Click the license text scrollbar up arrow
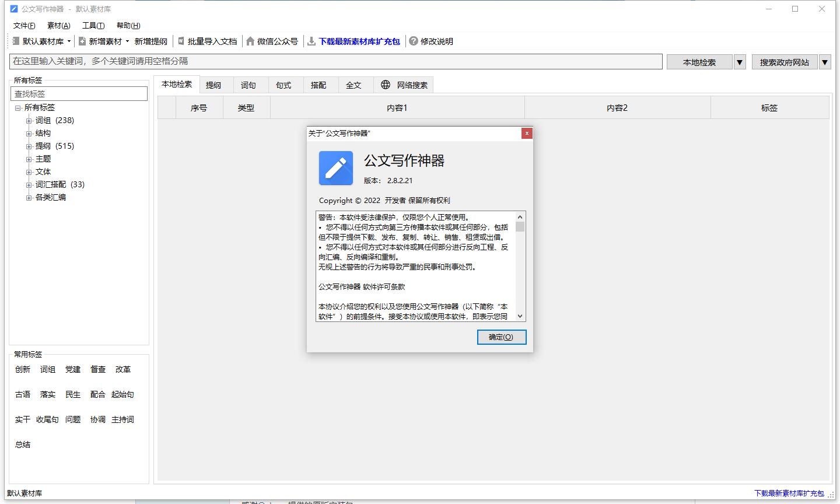The width and height of the screenshot is (840, 504). (x=520, y=216)
